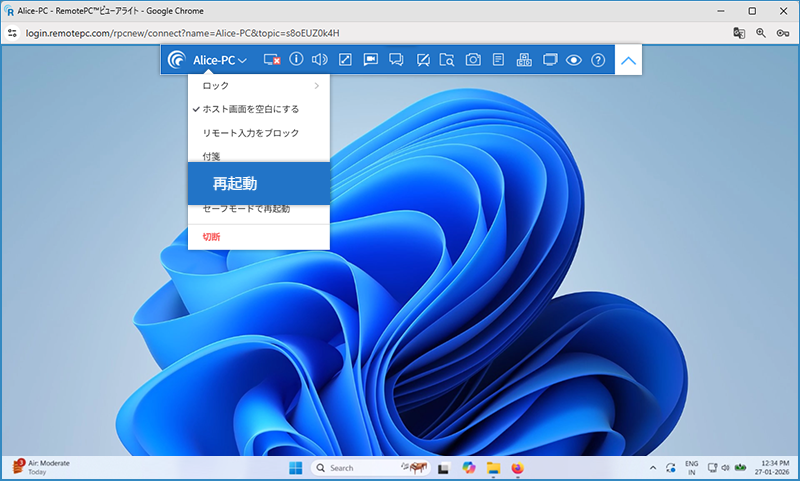Click the remote network tray icon
Screen dimensions: 800x481
712,468
